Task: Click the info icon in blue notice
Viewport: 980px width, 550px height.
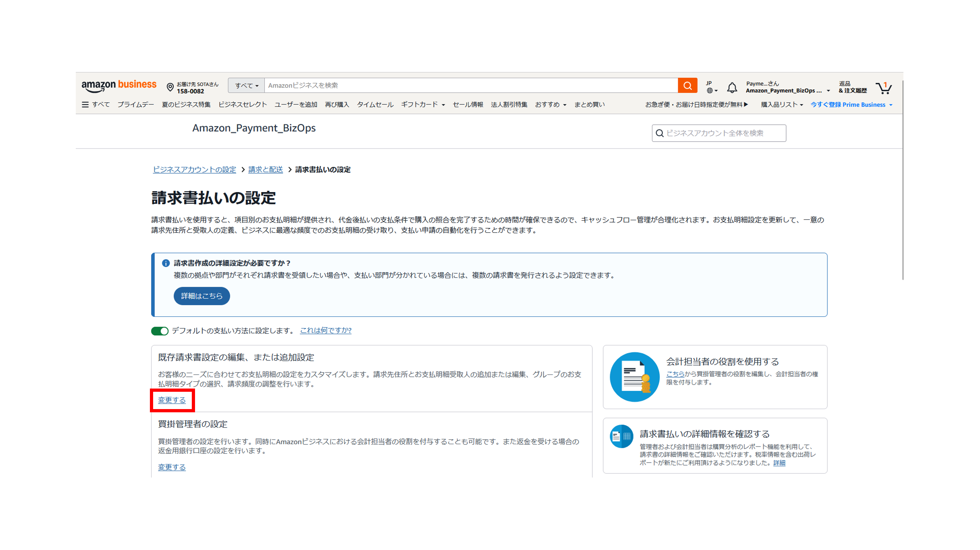Action: point(165,263)
